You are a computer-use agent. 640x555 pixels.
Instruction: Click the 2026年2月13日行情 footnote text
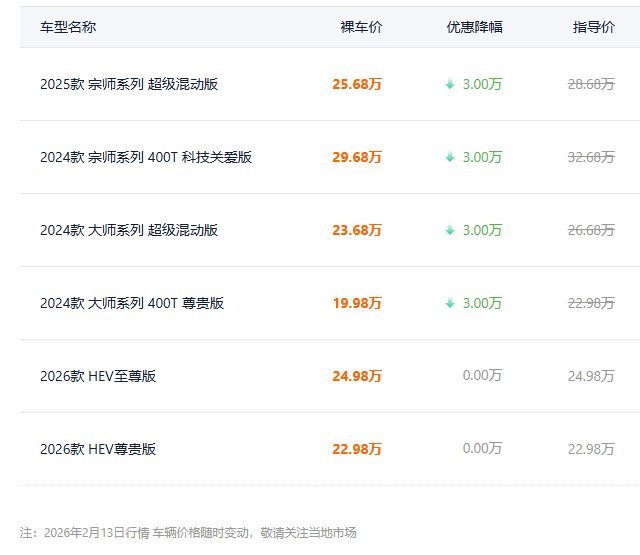[x=96, y=533]
